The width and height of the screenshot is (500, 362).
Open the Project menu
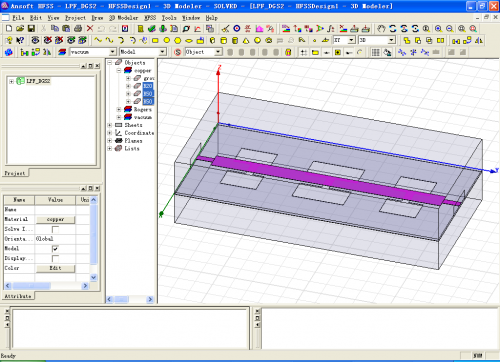point(75,18)
